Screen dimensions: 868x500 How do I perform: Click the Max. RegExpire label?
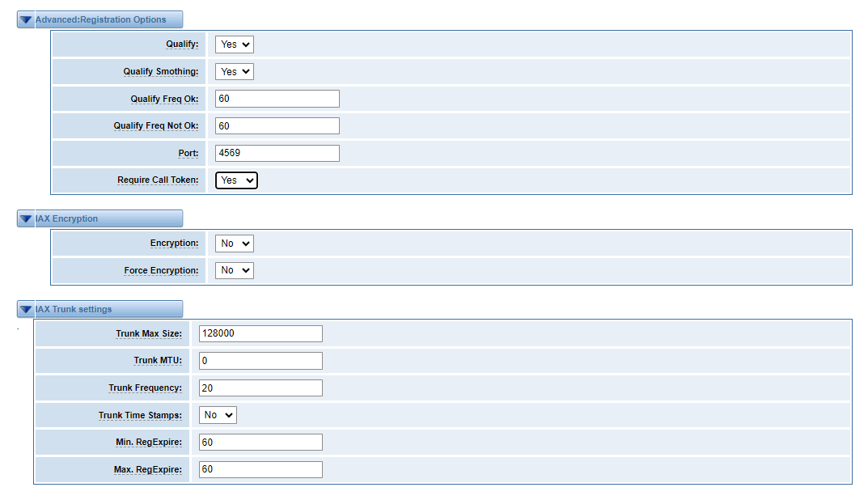148,469
